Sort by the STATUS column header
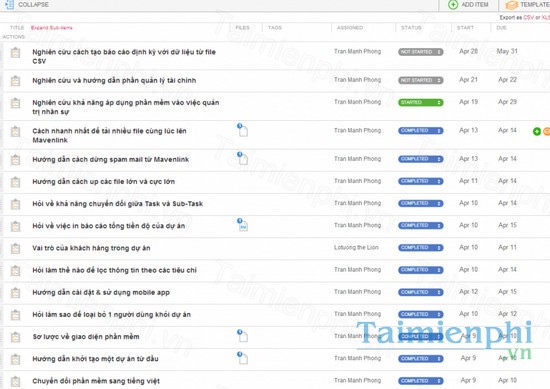This screenshot has height=389, width=550. click(x=411, y=28)
